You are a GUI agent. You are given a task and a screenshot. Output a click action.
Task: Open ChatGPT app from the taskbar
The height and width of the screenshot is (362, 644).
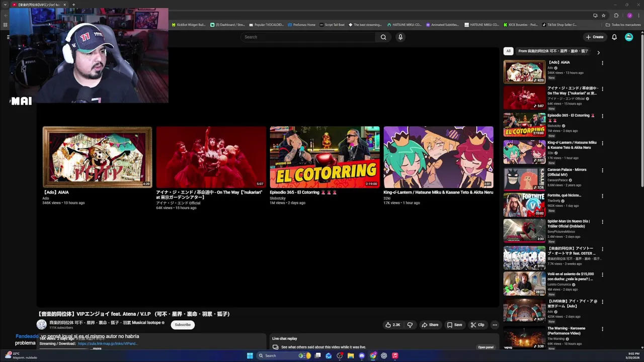click(384, 356)
